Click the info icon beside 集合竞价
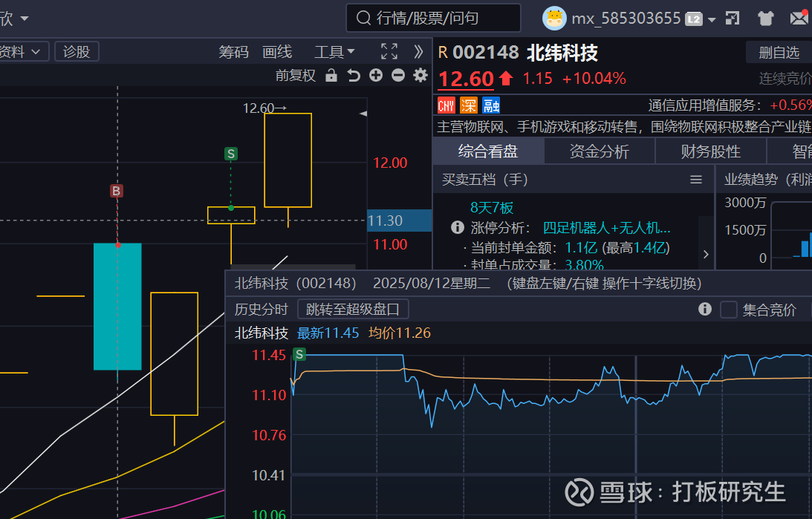Viewport: 812px width, 519px height. coord(705,309)
